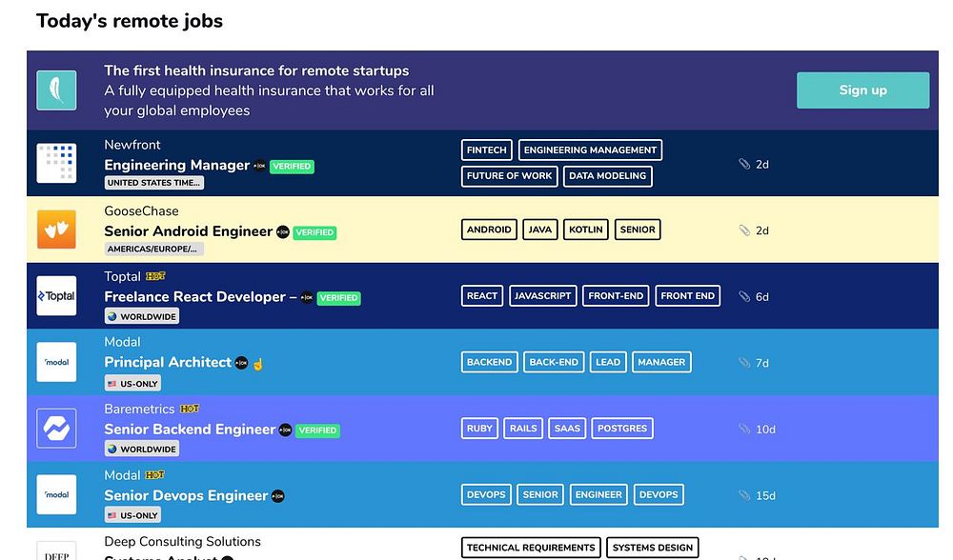Click pin icon in Senior Devops Engineer row
The width and height of the screenshot is (953, 560).
(744, 495)
